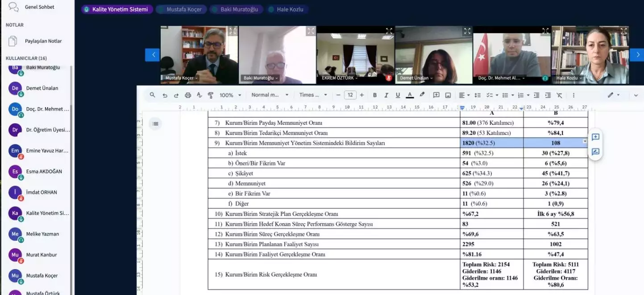Click the clear formatting icon
Viewport: 644px width, 295px height.
tap(559, 95)
